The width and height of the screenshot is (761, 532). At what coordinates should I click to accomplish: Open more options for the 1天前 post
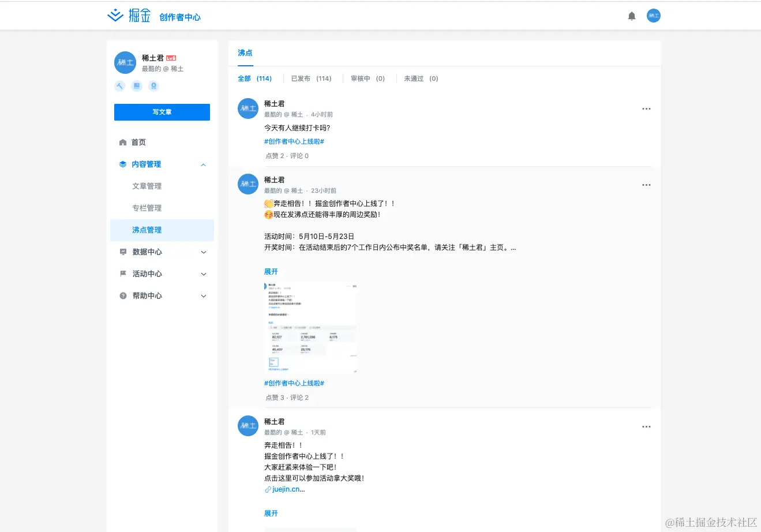(646, 426)
